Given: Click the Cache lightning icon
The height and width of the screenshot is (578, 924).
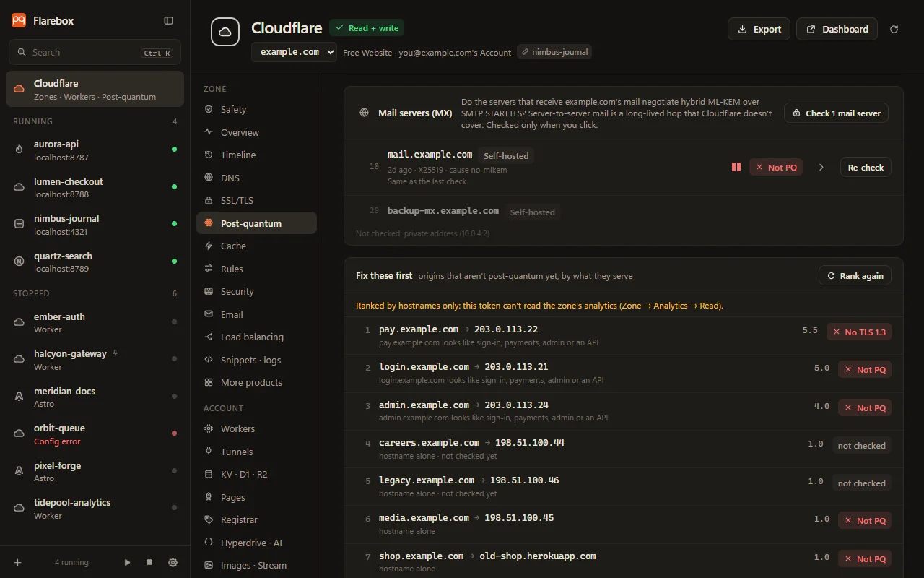Looking at the screenshot, I should coord(209,246).
